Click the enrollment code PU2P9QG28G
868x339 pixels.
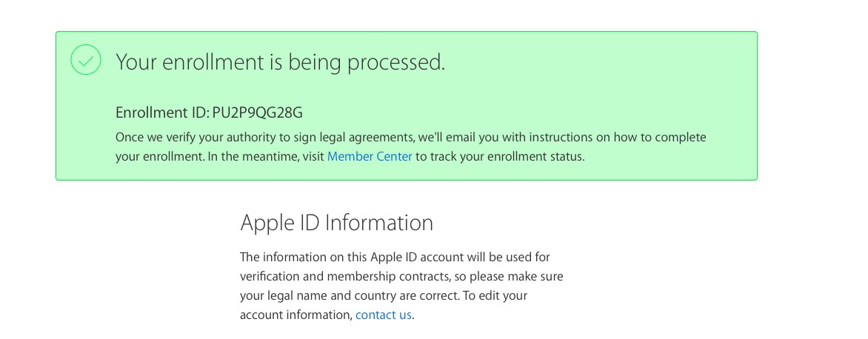(x=257, y=113)
